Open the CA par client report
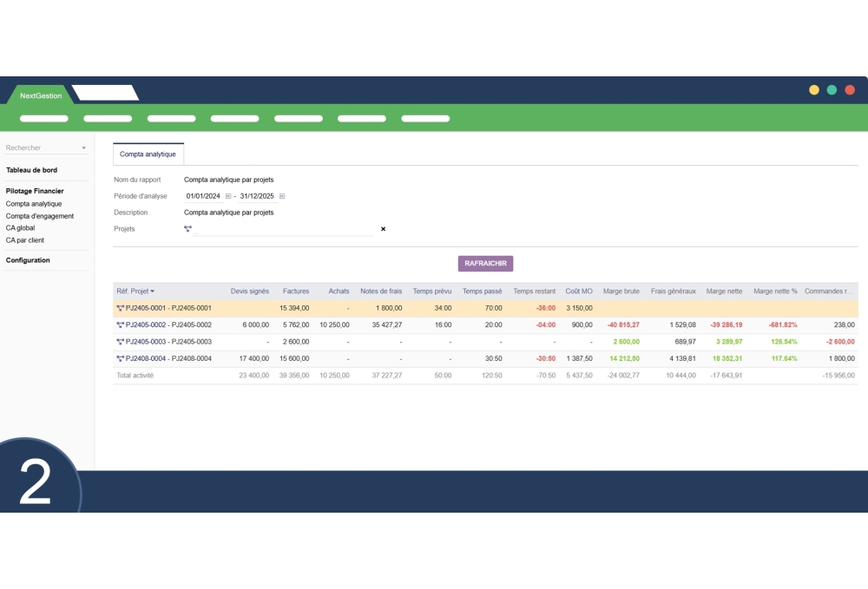 click(x=24, y=239)
